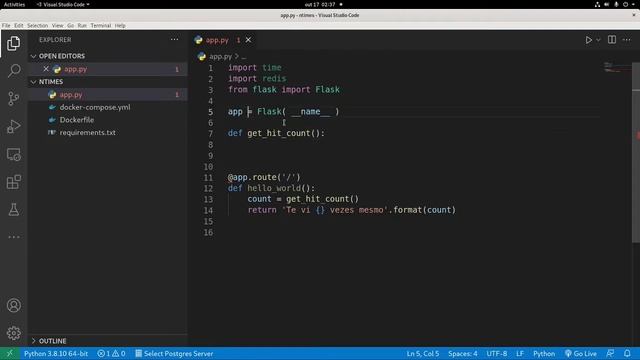
Task: Split the editor to the right
Action: coord(612,40)
